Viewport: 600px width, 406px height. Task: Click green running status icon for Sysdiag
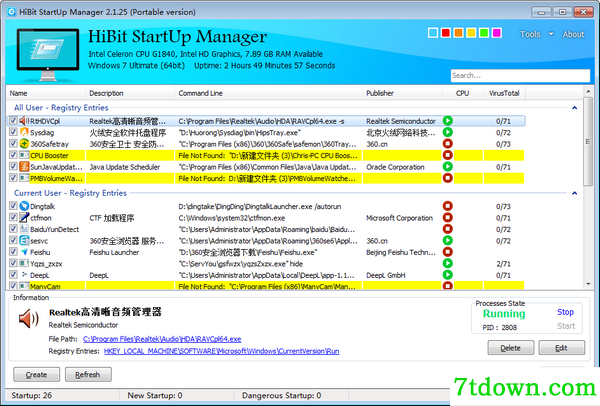coord(448,132)
